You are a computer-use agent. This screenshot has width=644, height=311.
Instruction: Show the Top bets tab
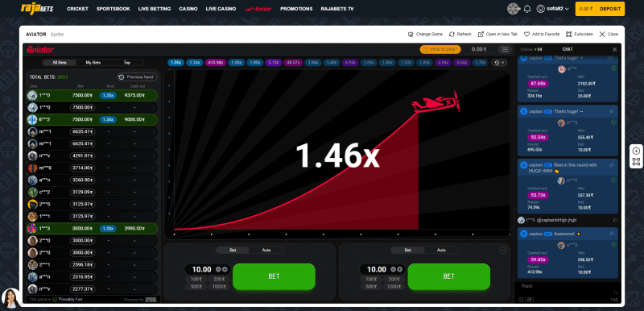127,63
